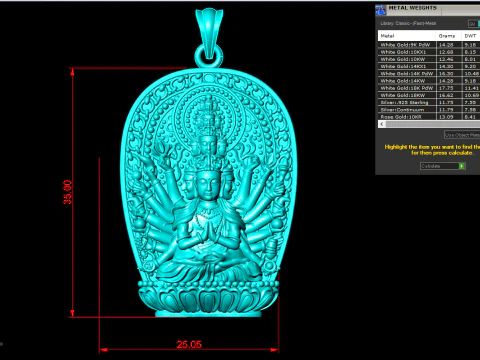Image resolution: width=480 pixels, height=360 pixels.
Task: Click the 12.46 grams value
Action: coord(446,59)
